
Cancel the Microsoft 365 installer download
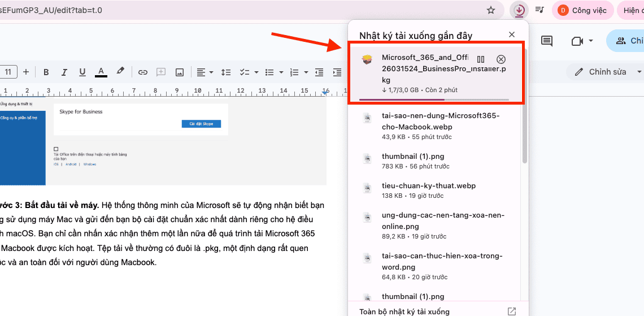click(501, 59)
